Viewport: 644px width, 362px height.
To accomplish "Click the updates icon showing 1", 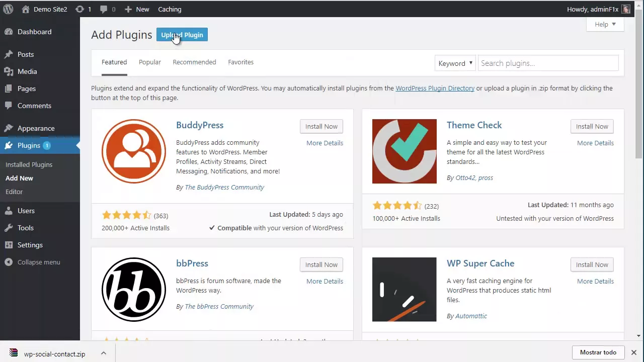I will pyautogui.click(x=79, y=9).
